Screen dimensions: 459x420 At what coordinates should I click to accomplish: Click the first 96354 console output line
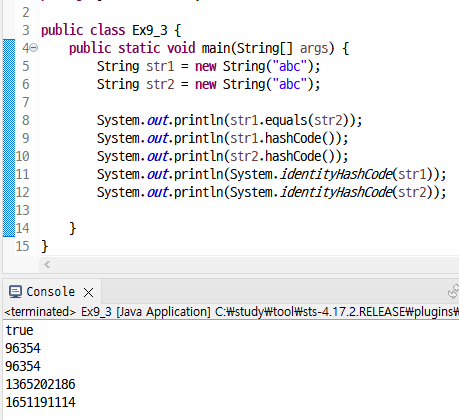(23, 348)
